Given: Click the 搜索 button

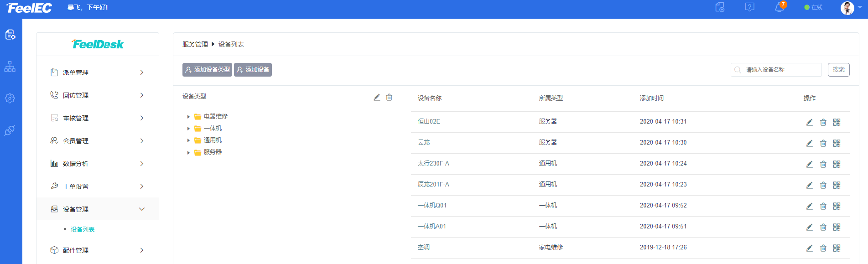Looking at the screenshot, I should click(x=839, y=70).
